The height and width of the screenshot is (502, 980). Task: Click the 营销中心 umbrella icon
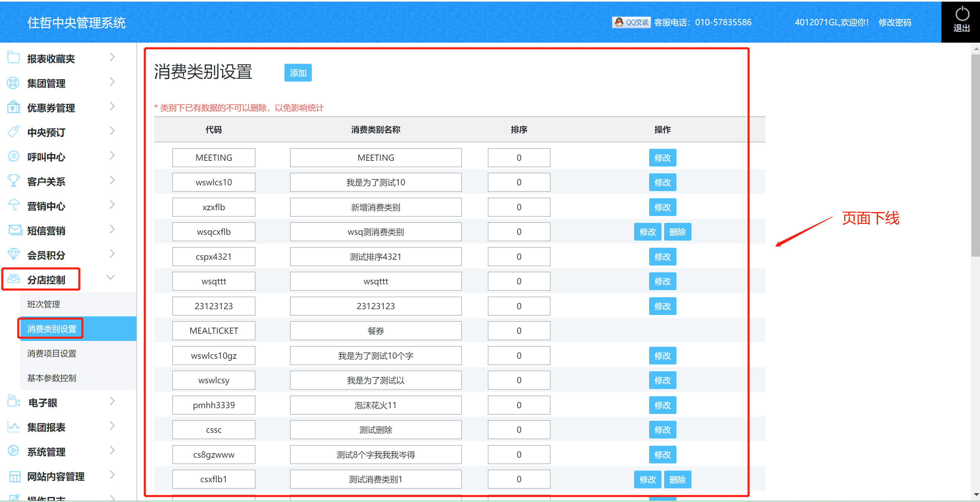point(14,205)
